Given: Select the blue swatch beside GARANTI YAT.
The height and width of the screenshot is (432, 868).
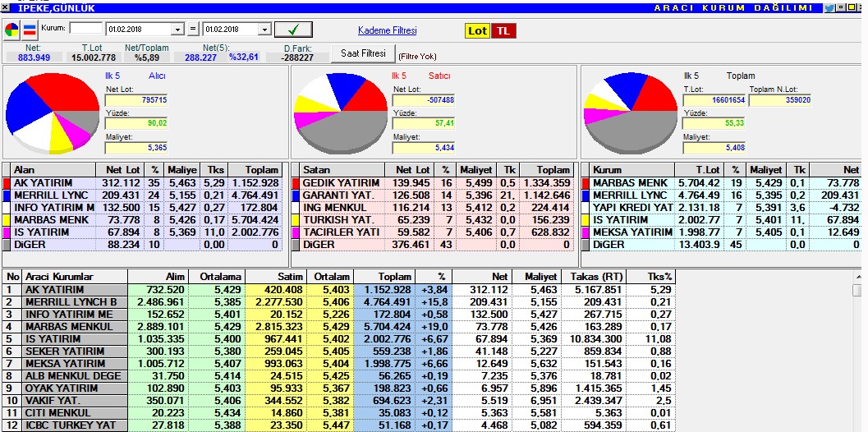Looking at the screenshot, I should coord(296,195).
